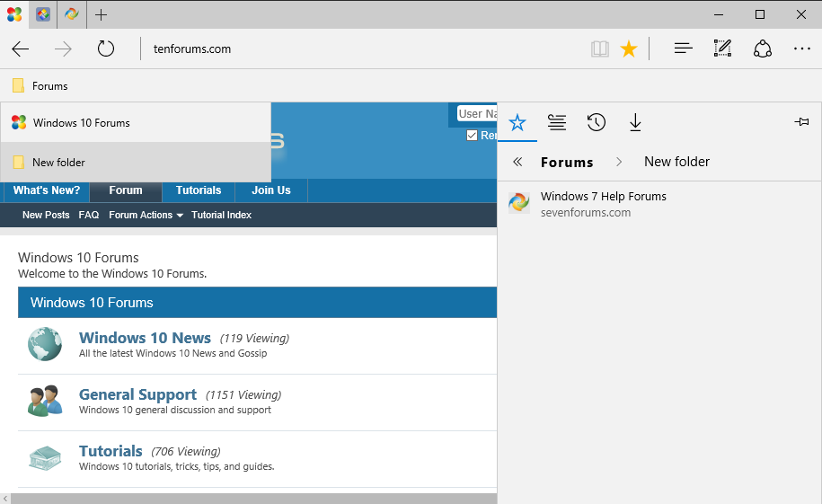822x504 pixels.
Task: Open the FAQ link
Action: coord(89,215)
